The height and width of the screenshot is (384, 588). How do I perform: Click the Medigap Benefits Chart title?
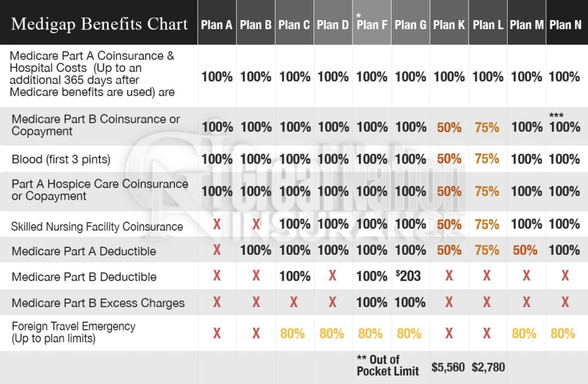(x=99, y=24)
